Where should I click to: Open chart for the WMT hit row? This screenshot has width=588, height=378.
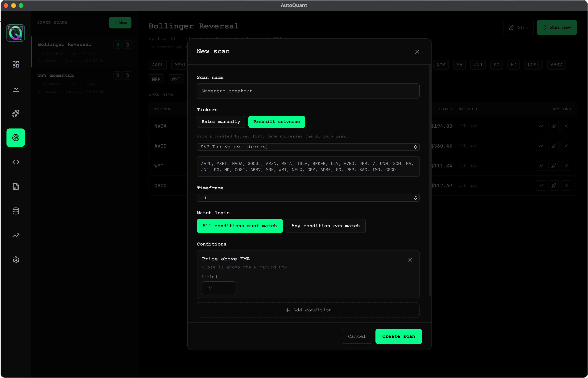541,166
